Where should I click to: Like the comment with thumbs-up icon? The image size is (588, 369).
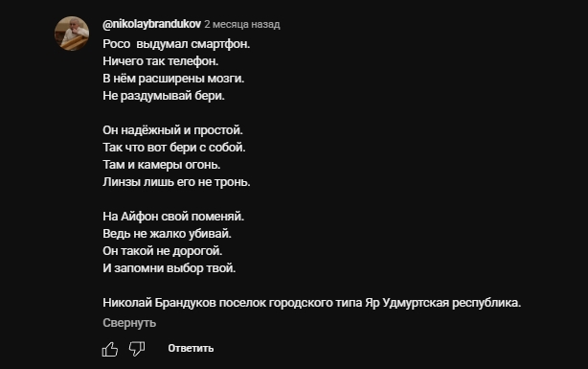[x=110, y=349]
